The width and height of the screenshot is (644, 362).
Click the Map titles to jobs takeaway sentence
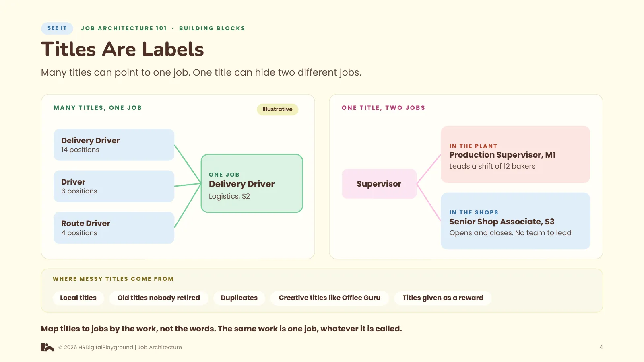click(x=221, y=329)
